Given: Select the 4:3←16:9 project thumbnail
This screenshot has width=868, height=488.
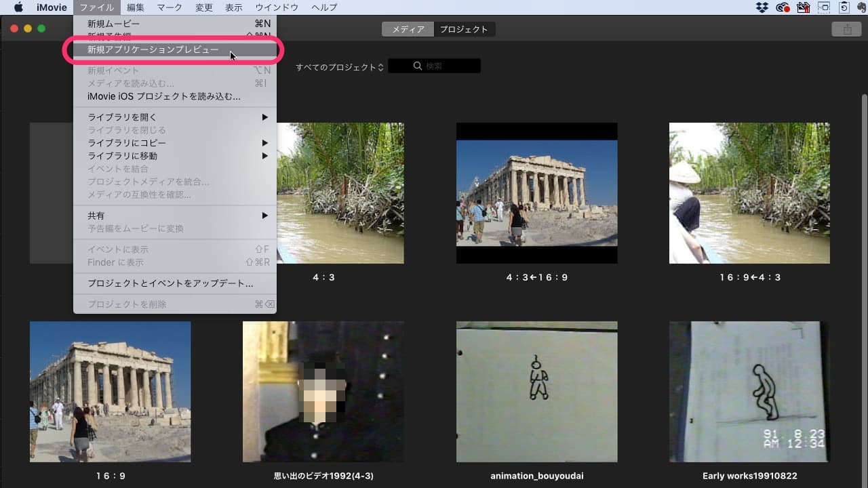Looking at the screenshot, I should click(536, 193).
